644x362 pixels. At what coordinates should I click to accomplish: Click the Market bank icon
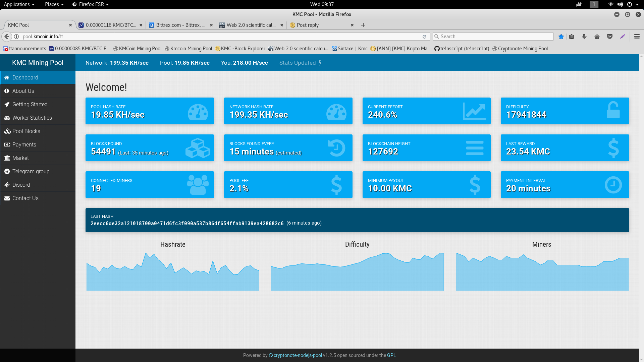pyautogui.click(x=7, y=158)
